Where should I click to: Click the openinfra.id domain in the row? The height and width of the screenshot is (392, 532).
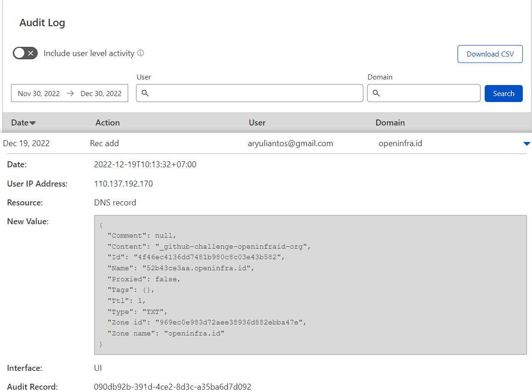coord(400,143)
